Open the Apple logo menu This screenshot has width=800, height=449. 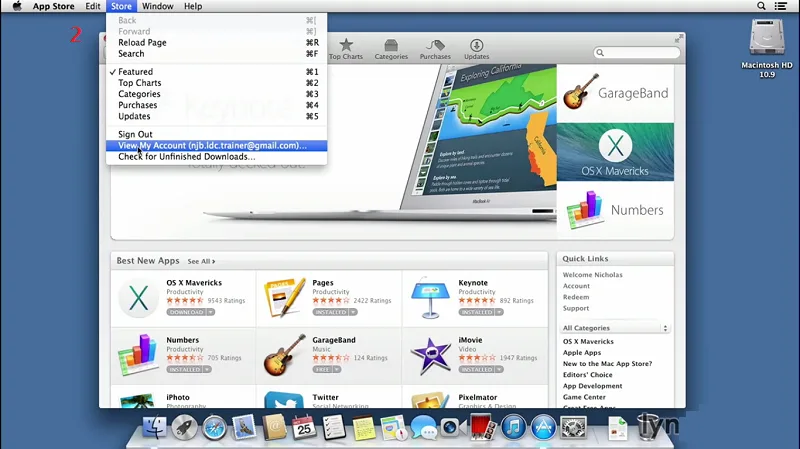coord(17,6)
